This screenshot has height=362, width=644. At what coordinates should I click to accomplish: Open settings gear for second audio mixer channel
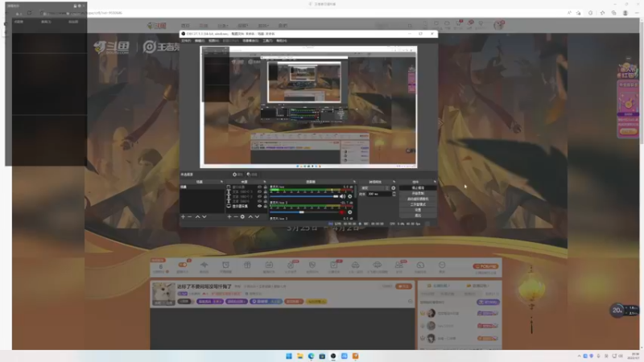tap(350, 212)
